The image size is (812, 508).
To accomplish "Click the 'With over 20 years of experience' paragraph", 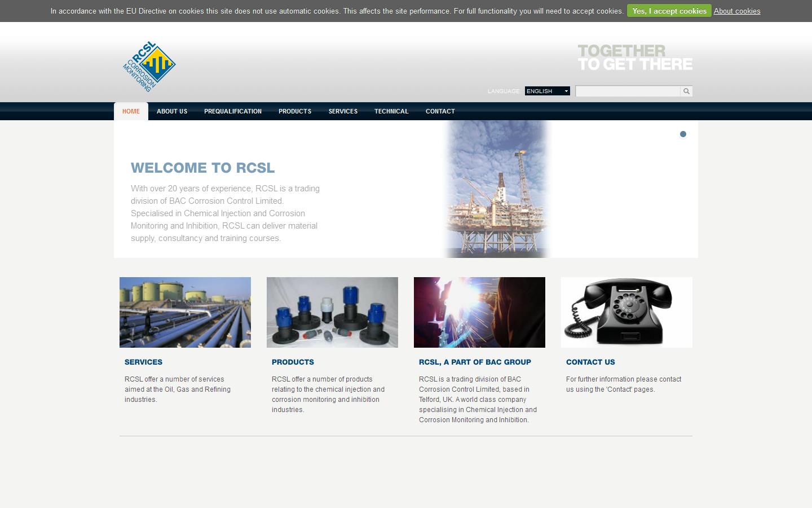I will (226, 213).
